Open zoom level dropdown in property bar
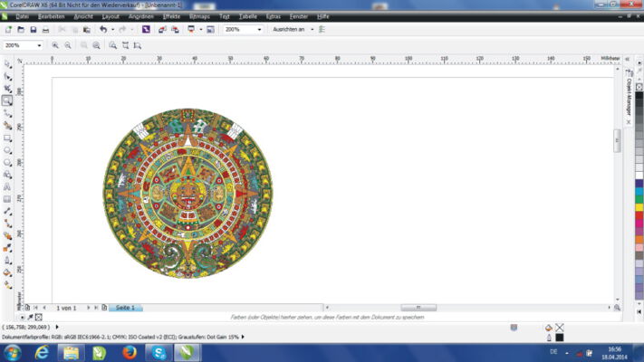 39,45
